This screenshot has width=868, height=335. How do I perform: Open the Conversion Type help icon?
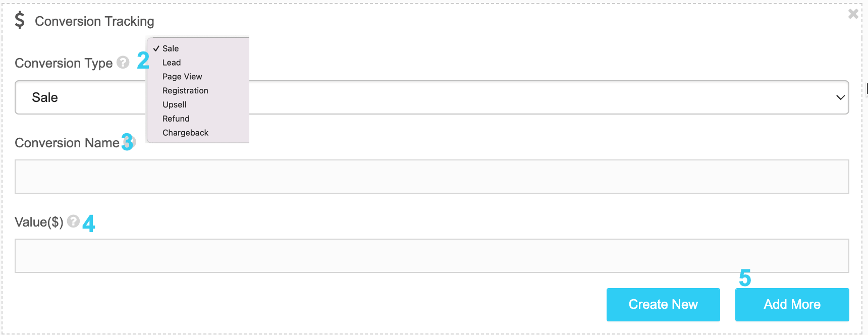pos(123,62)
